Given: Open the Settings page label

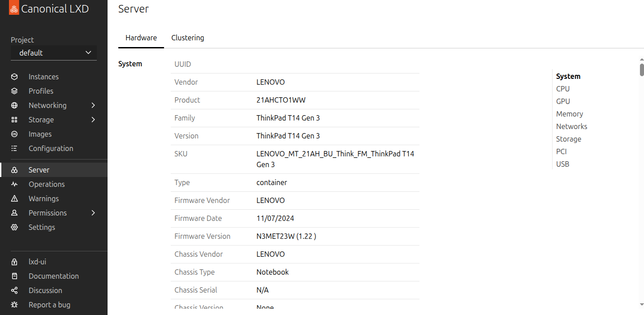Looking at the screenshot, I should pyautogui.click(x=42, y=227).
